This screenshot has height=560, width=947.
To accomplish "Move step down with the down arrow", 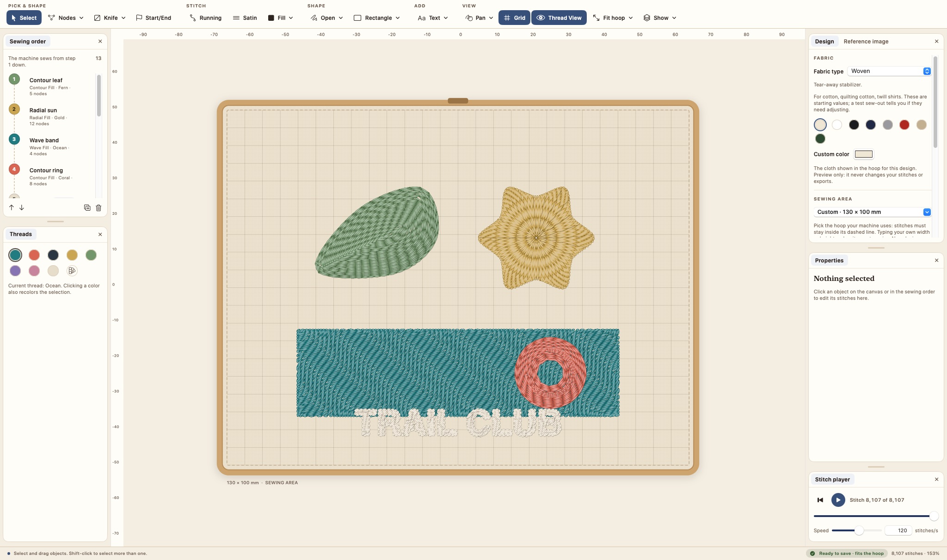I will pos(22,207).
